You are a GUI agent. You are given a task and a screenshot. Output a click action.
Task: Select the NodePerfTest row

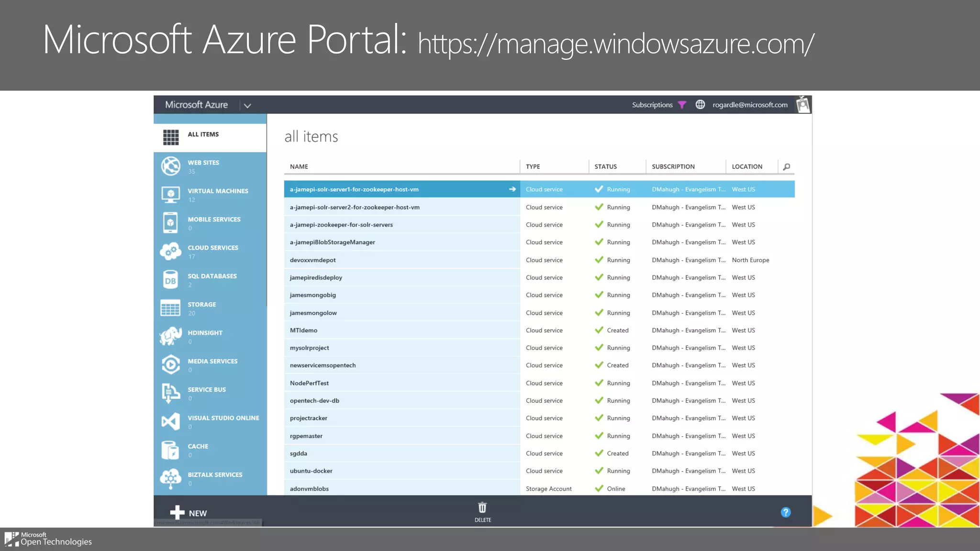coord(539,383)
